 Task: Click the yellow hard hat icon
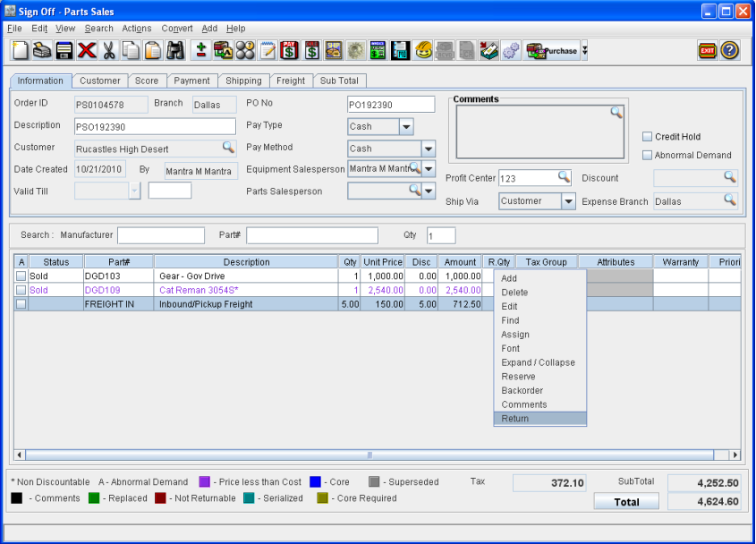pos(423,50)
